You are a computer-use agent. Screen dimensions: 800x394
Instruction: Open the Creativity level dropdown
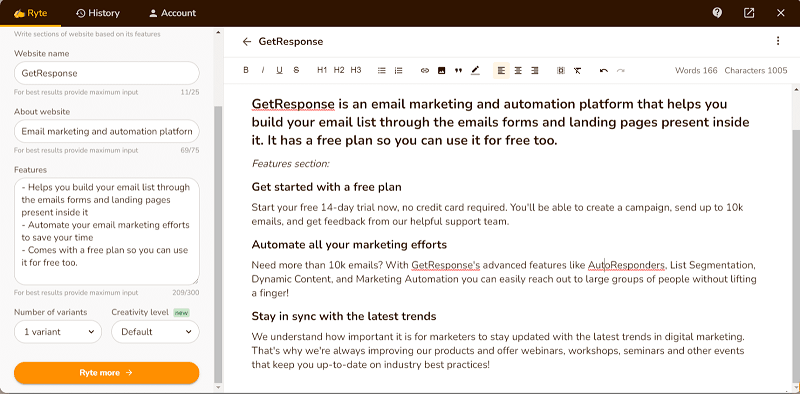155,332
